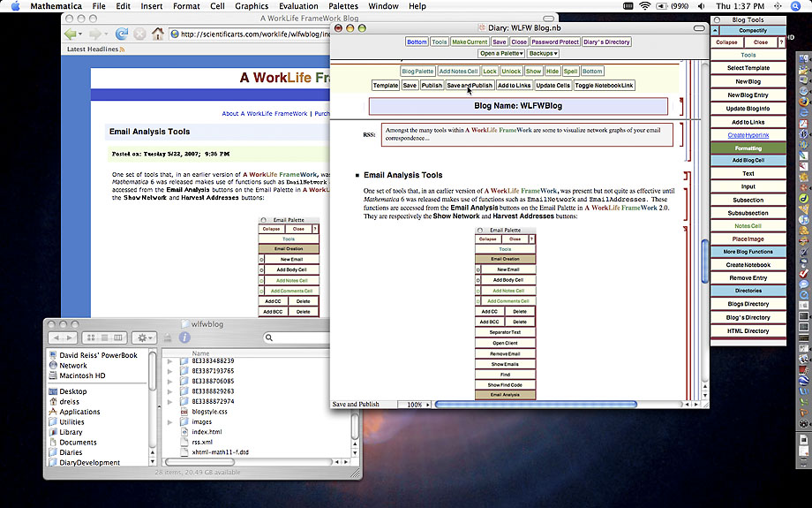
Task: Click the browser reload icon
Action: pos(121,34)
